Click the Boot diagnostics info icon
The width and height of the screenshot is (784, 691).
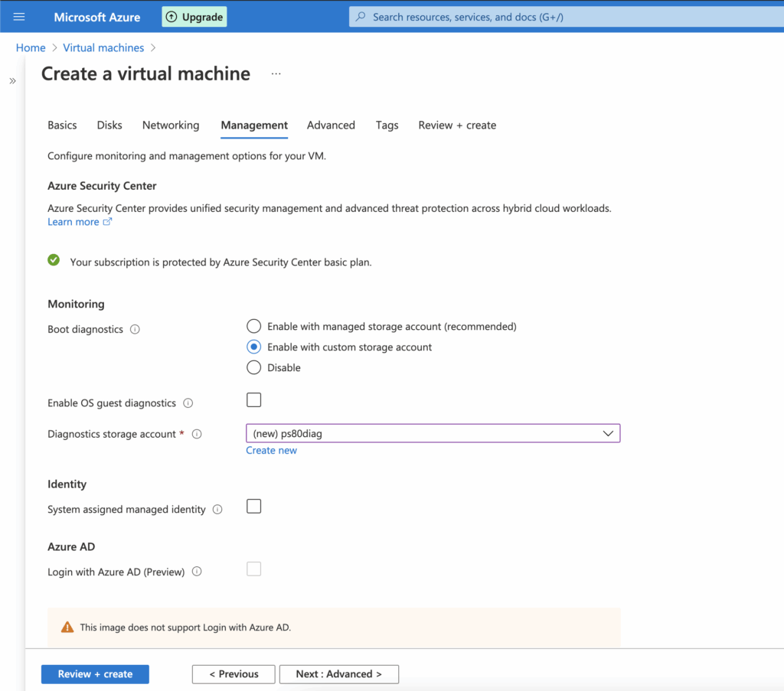click(x=135, y=330)
